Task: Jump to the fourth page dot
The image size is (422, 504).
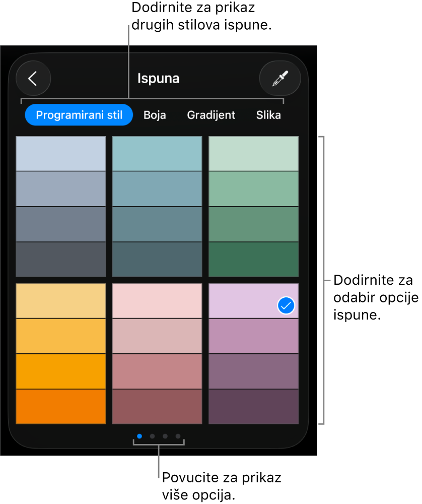Action: 178,436
